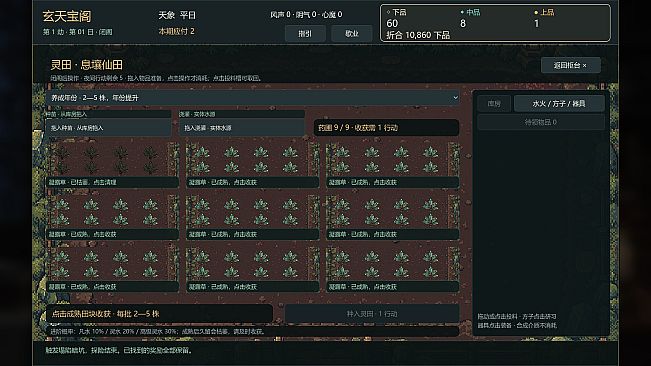
Task: Harvest the top-right mature herb plot
Action: click(393, 164)
